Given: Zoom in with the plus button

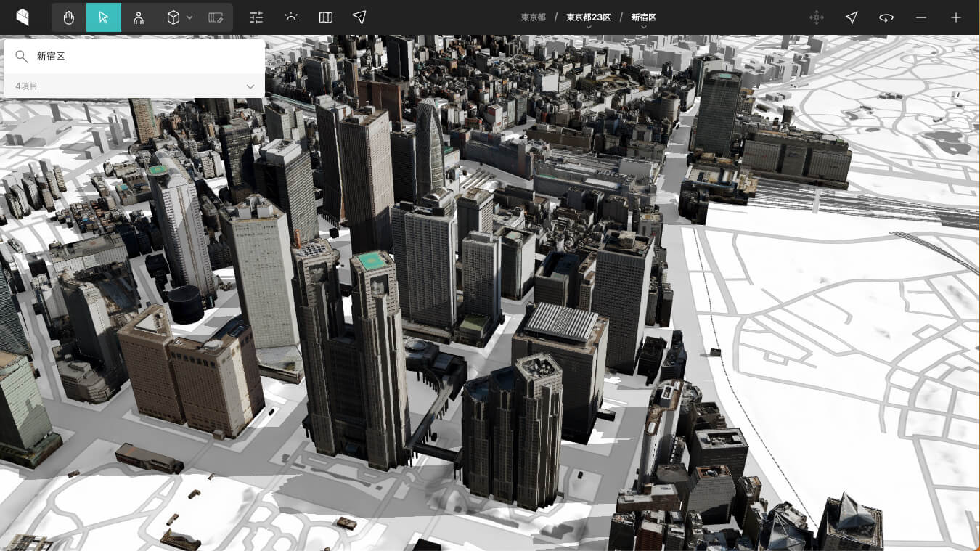Looking at the screenshot, I should tap(956, 17).
